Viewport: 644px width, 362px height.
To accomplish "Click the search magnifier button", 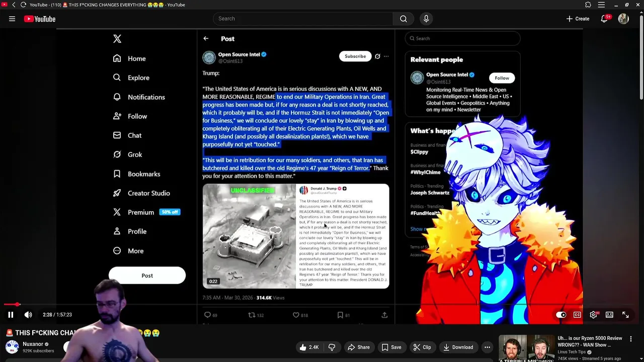I will coord(403,19).
